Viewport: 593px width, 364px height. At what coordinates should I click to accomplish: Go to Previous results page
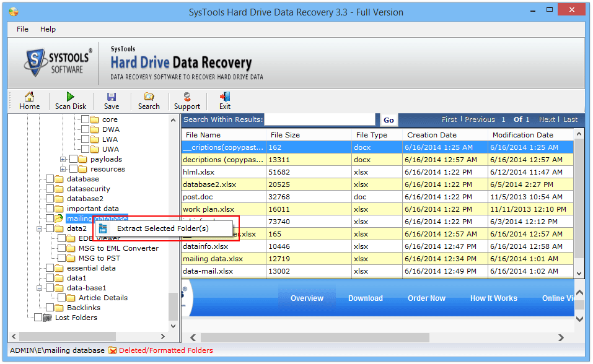(x=480, y=119)
